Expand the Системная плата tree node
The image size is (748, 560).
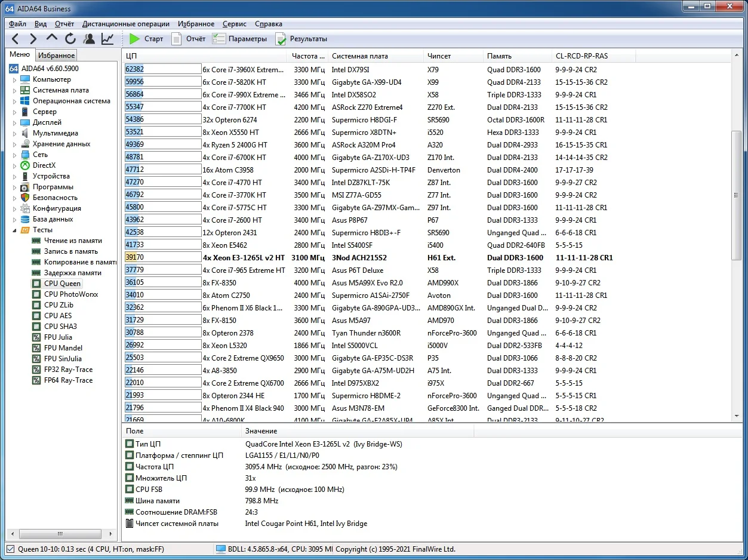pyautogui.click(x=15, y=90)
